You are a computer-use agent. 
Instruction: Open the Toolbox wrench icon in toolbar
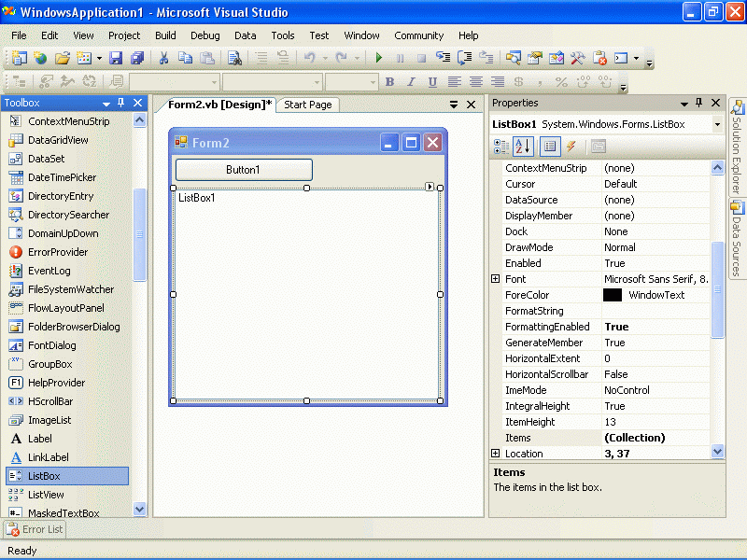click(578, 58)
